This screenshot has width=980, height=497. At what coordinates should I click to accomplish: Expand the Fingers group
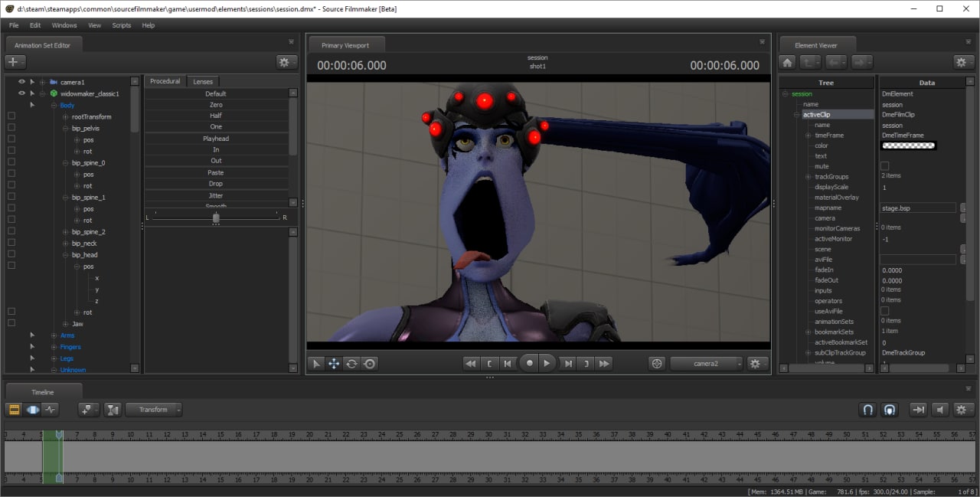(x=54, y=347)
